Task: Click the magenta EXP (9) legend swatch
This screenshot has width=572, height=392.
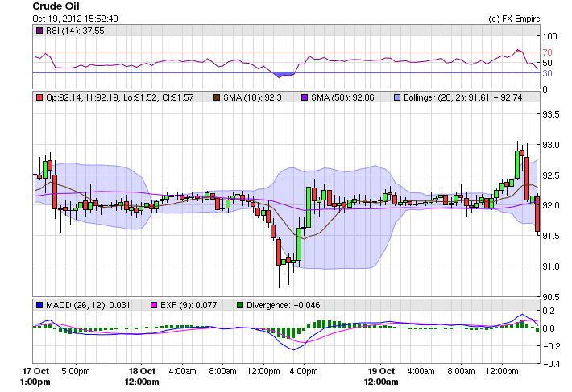Action: [x=154, y=305]
